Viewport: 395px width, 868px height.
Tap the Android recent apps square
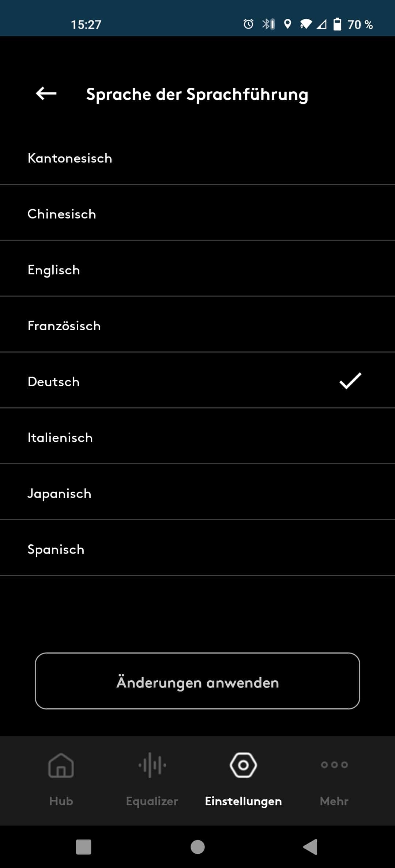point(83,847)
